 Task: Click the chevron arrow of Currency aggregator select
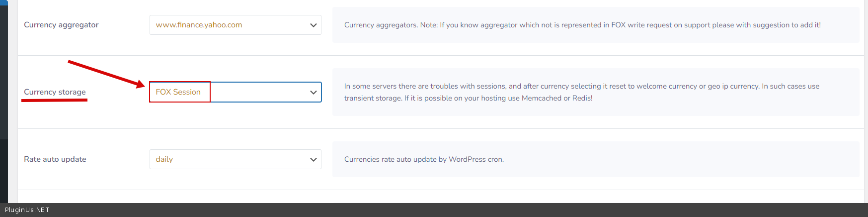314,25
